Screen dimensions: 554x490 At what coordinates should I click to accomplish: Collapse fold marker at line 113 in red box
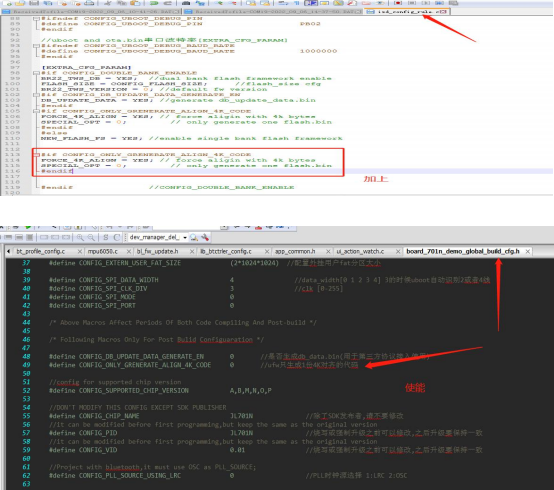coord(36,154)
